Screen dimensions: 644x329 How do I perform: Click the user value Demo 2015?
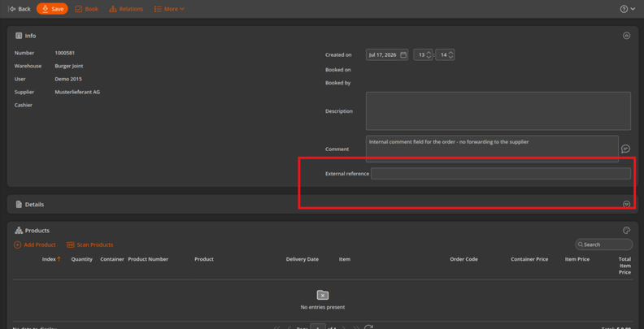coord(68,79)
